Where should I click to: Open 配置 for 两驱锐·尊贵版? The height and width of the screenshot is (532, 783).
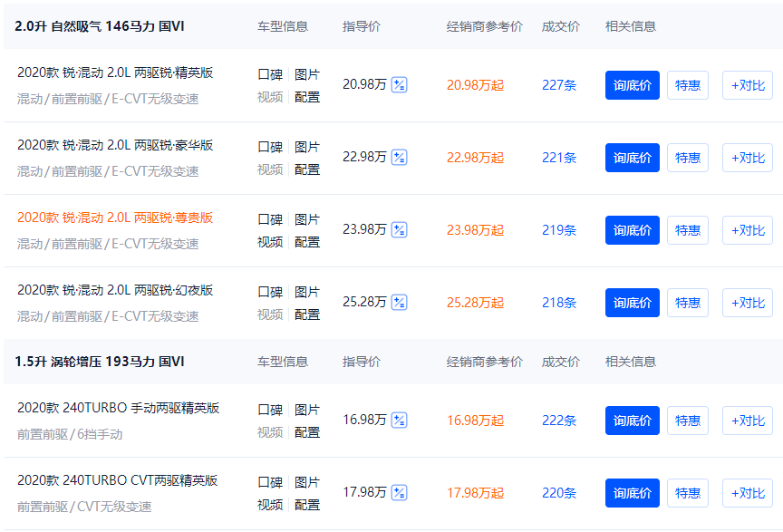pyautogui.click(x=307, y=242)
